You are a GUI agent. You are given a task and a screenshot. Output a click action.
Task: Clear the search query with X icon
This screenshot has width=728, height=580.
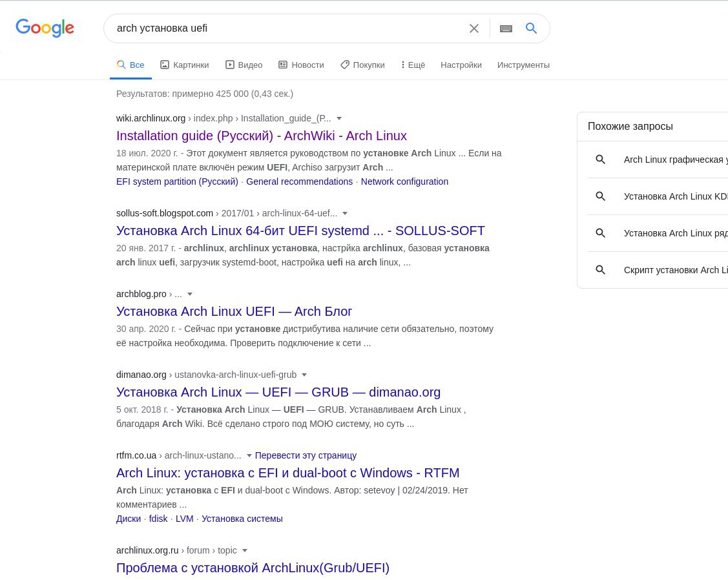[x=473, y=28]
